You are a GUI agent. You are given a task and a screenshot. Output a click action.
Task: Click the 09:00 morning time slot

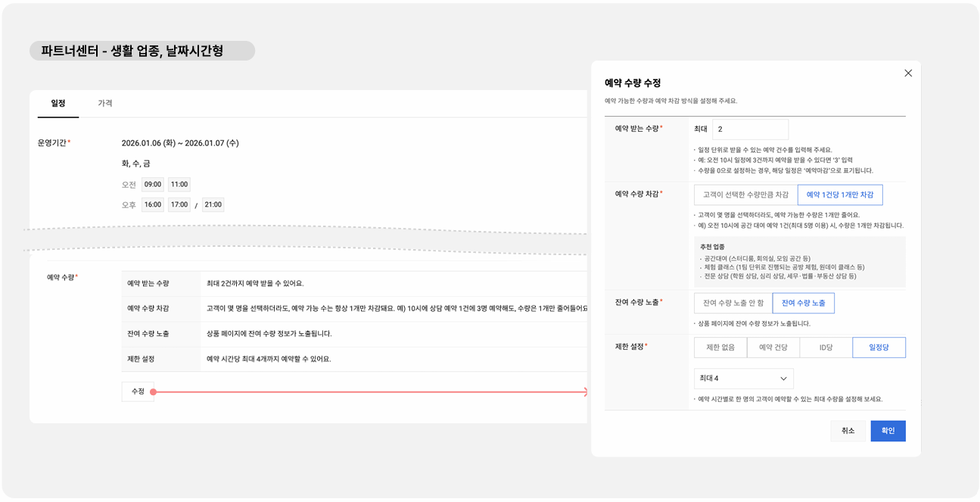153,184
